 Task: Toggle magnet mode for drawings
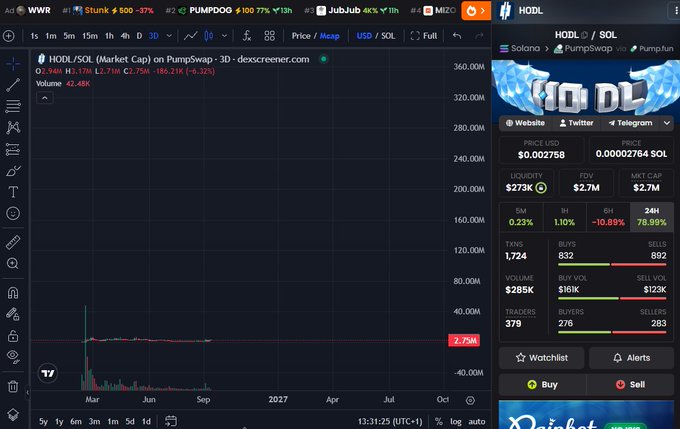13,293
